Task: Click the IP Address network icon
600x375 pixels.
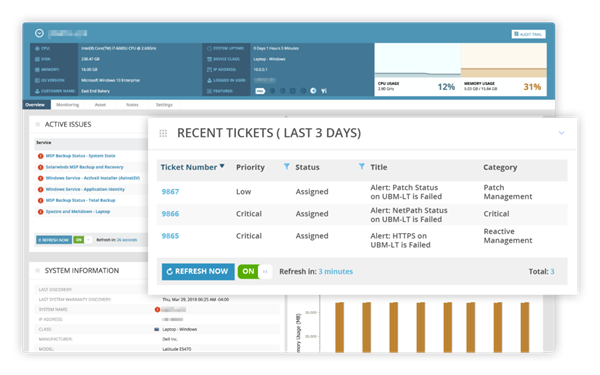Action: (x=209, y=70)
